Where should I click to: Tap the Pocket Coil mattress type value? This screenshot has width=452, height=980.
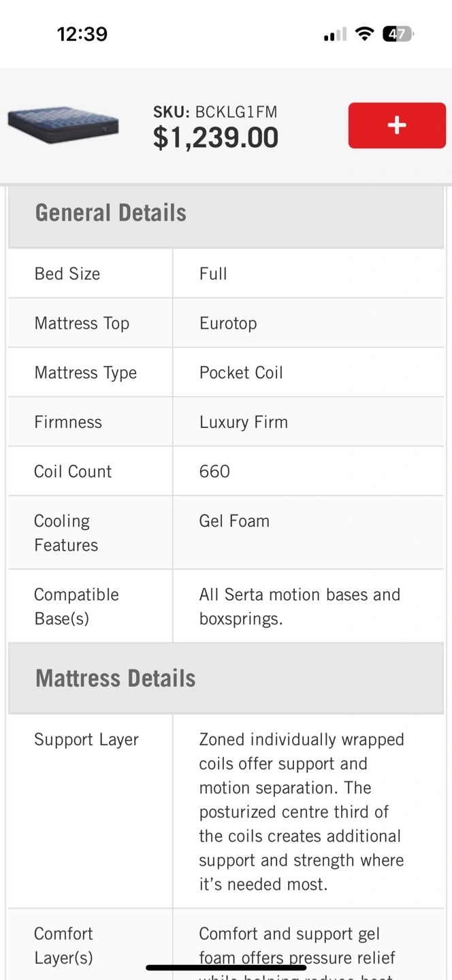coord(241,373)
